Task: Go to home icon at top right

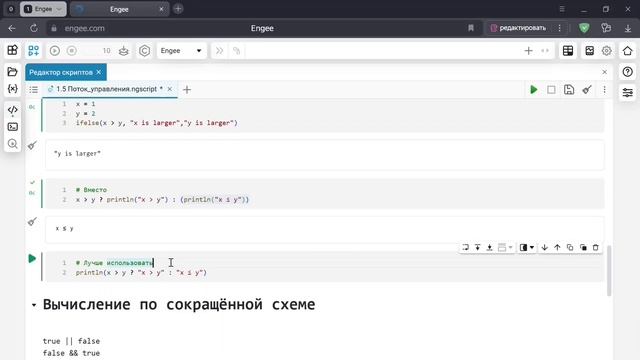Action: 627,51
